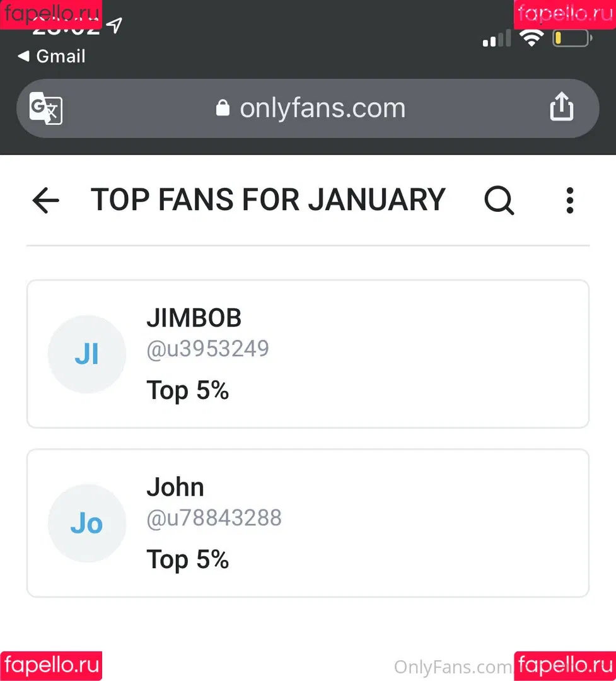Viewport: 616px width, 681px height.
Task: Open the @u78843288 username link
Action: point(214,518)
